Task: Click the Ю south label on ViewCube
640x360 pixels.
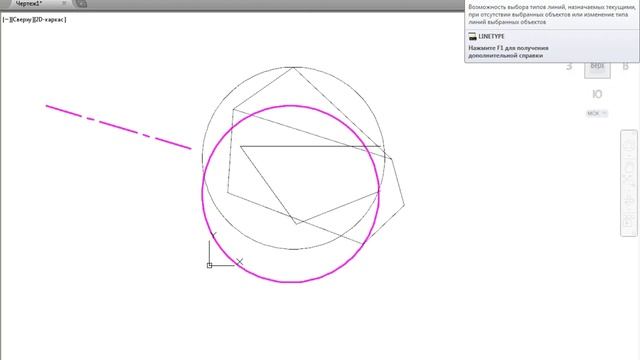Action: [x=597, y=94]
